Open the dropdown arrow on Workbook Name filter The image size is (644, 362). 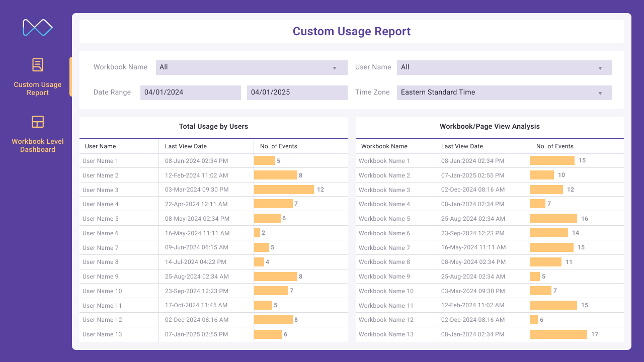pyautogui.click(x=334, y=67)
